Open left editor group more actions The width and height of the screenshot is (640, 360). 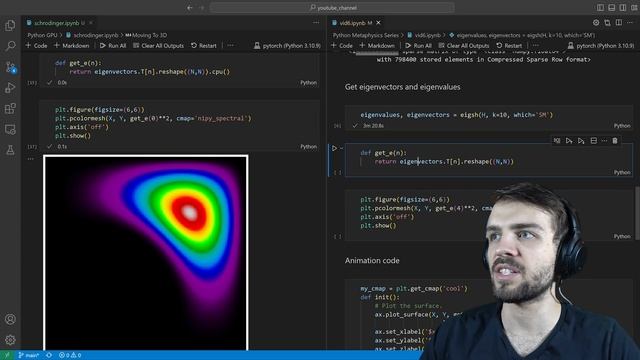coord(316,23)
